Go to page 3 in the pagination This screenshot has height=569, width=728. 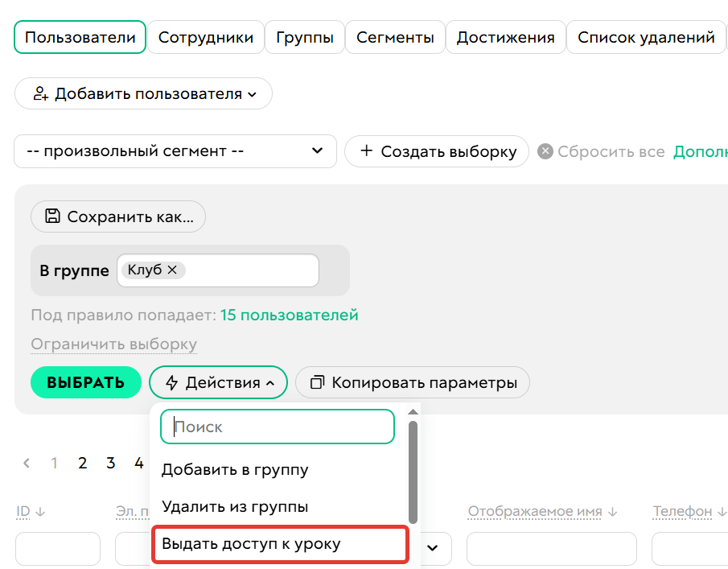tap(110, 463)
